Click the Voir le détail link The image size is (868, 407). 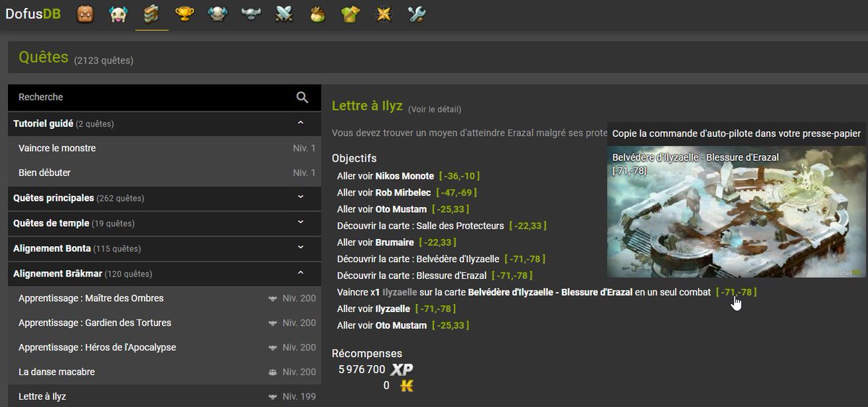[x=434, y=109]
